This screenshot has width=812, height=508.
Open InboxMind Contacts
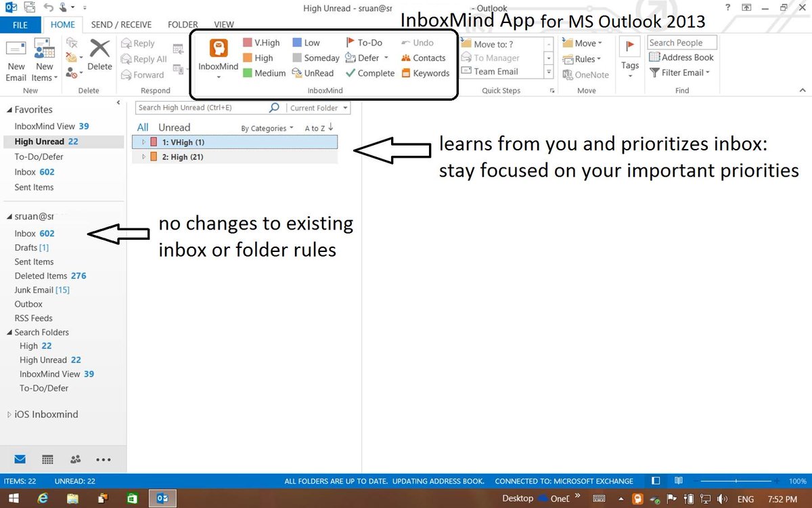pyautogui.click(x=424, y=58)
